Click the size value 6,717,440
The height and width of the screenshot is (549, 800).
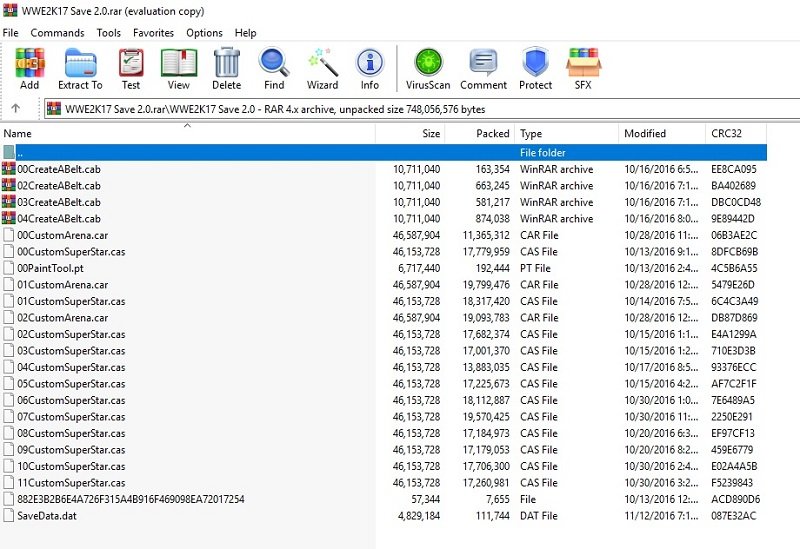point(418,268)
